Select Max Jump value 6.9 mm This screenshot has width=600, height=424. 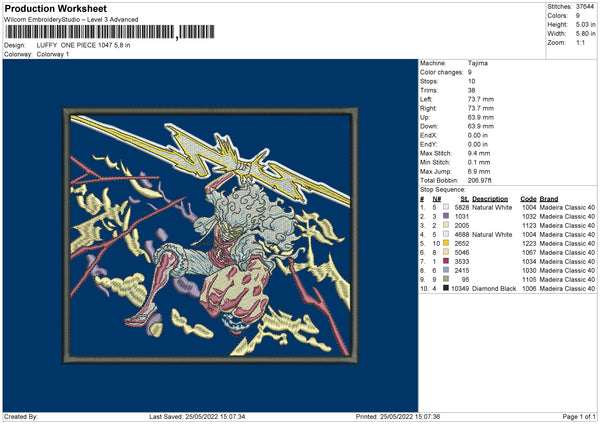point(479,172)
